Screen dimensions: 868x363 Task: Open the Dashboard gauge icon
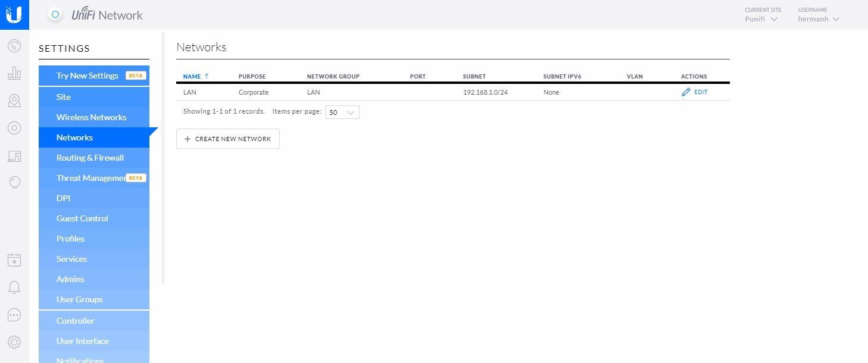coord(14,46)
